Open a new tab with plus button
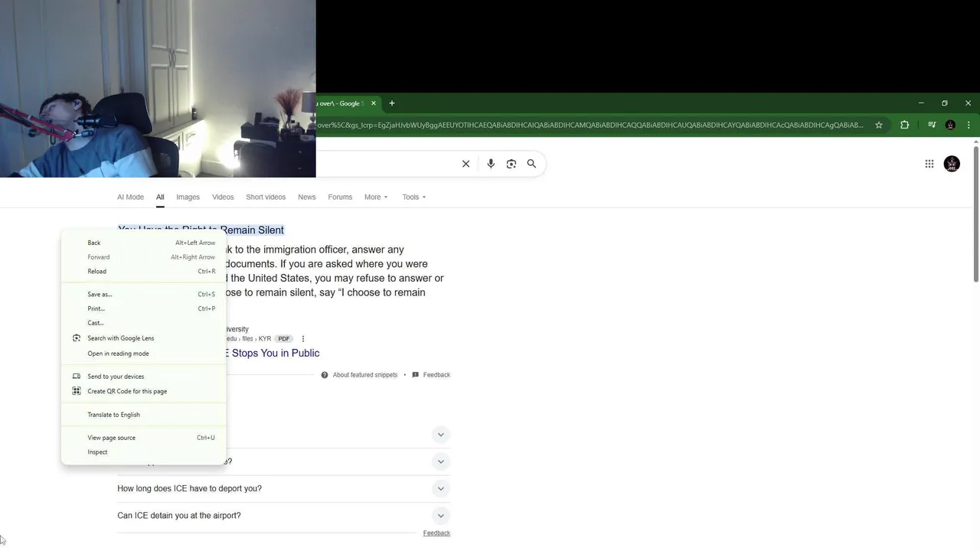Image resolution: width=980 pixels, height=551 pixels. pos(392,103)
